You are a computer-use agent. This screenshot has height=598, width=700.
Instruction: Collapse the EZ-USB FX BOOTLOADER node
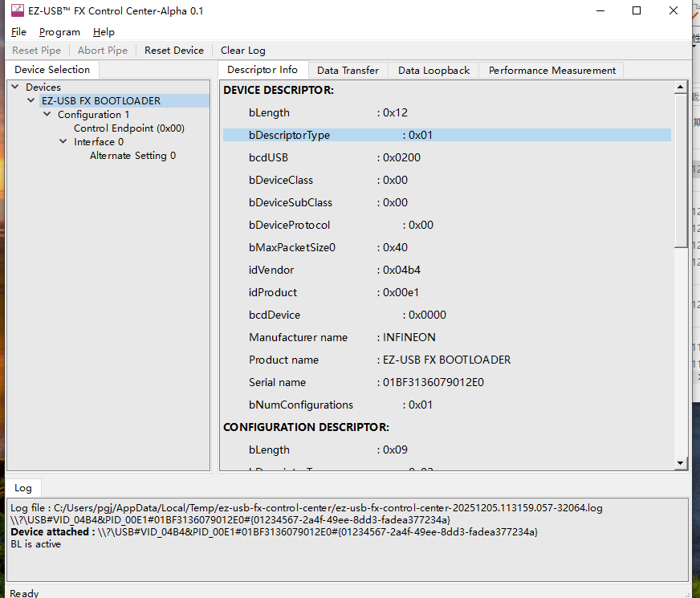tap(31, 100)
